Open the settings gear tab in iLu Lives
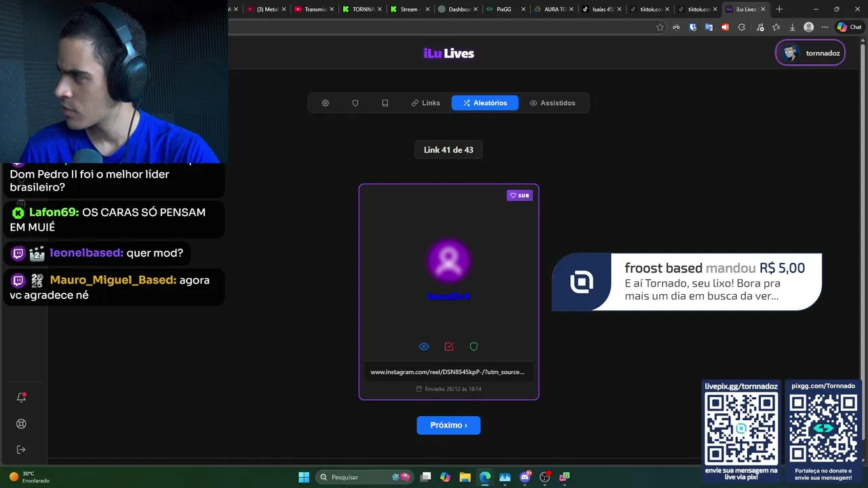The height and width of the screenshot is (488, 868). [x=325, y=103]
